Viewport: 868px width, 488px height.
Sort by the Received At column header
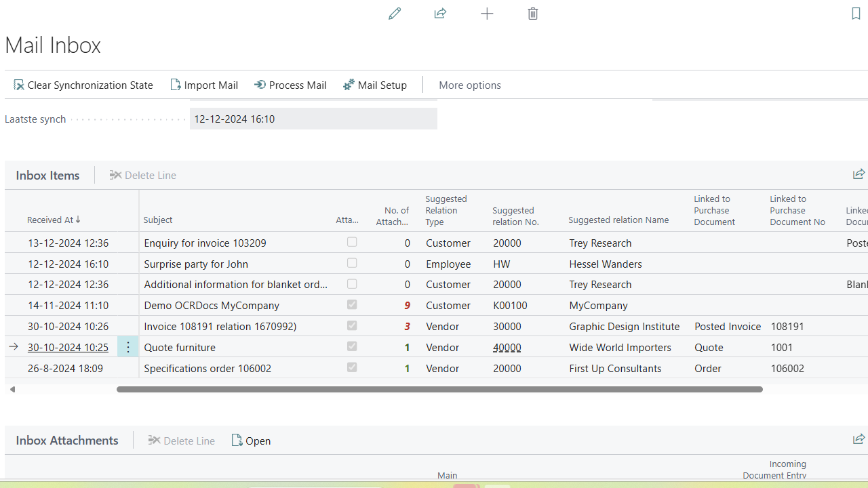click(x=54, y=220)
